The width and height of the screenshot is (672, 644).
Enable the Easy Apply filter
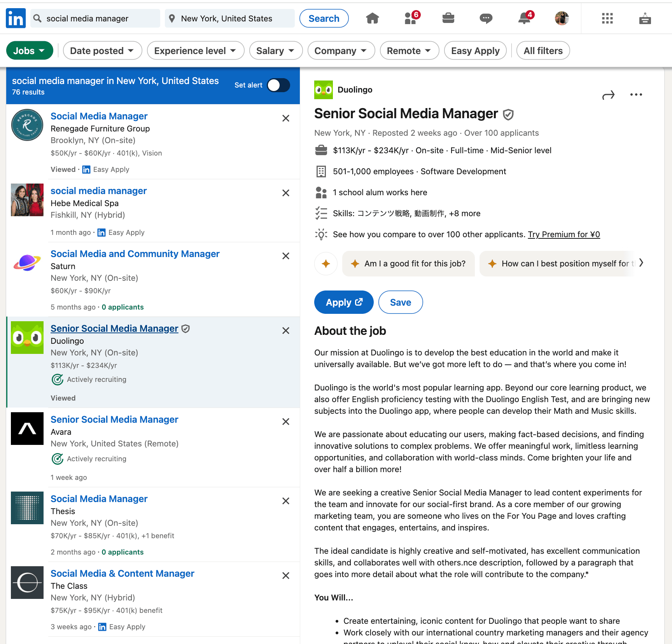point(475,51)
